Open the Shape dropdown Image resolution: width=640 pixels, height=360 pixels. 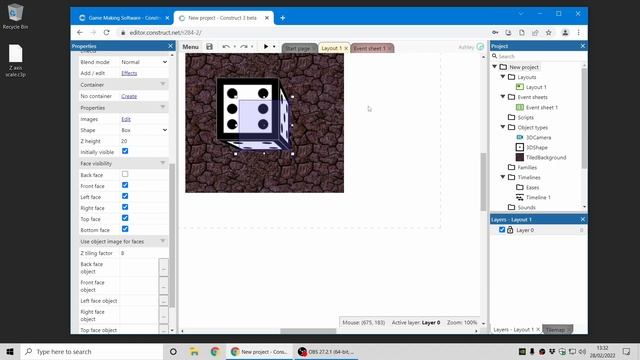pyautogui.click(x=144, y=130)
